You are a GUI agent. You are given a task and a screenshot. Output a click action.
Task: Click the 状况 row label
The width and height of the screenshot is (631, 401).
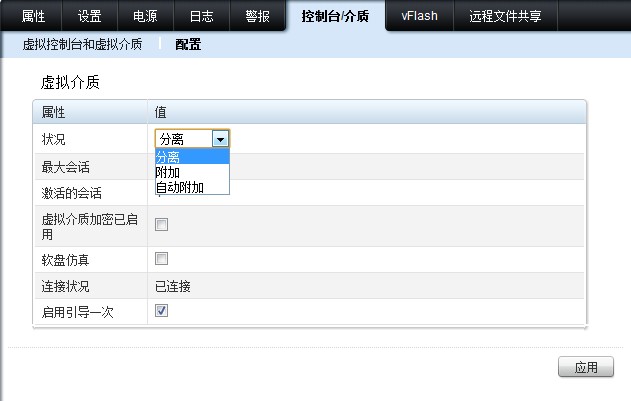(54, 139)
